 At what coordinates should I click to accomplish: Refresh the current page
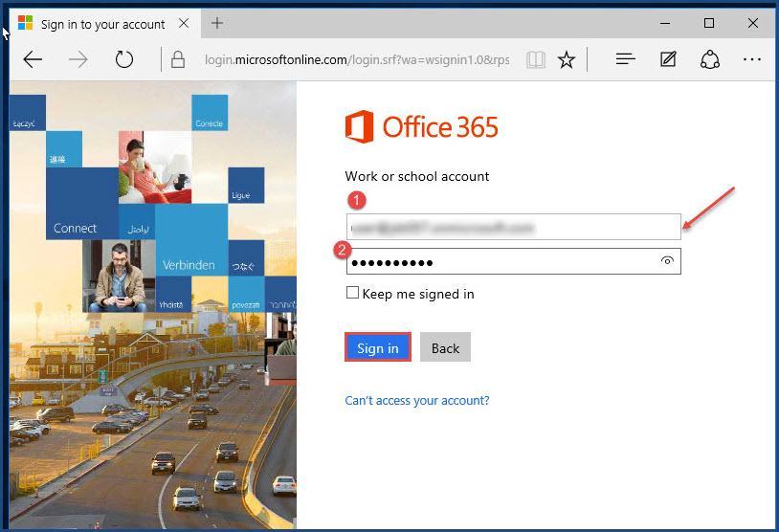tap(124, 59)
